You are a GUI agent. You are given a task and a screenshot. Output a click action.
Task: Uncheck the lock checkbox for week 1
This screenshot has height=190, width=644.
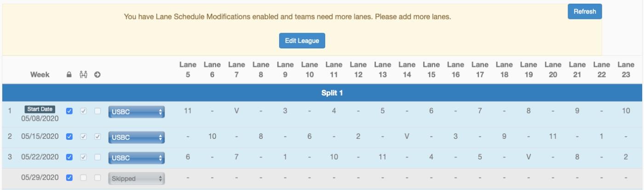(69, 111)
